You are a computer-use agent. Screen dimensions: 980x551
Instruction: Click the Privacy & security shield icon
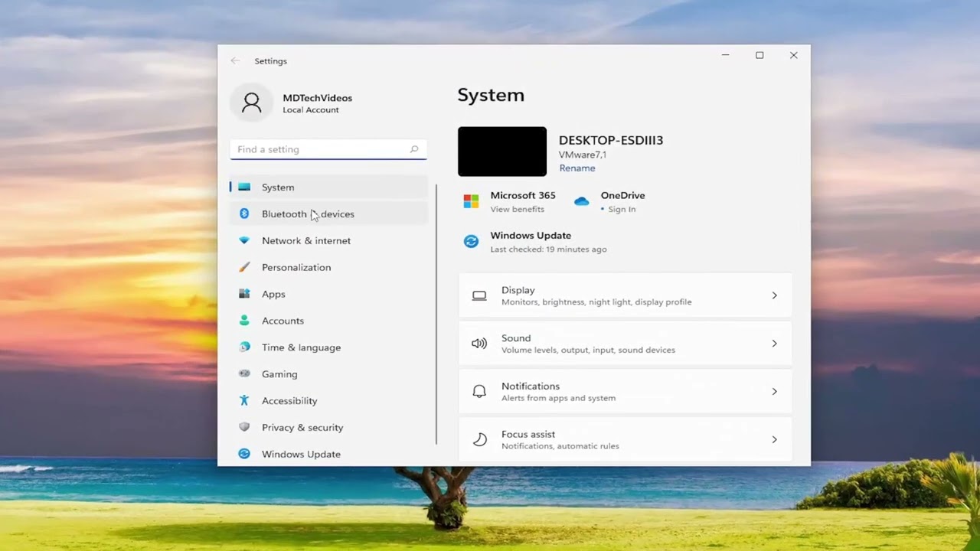244,427
